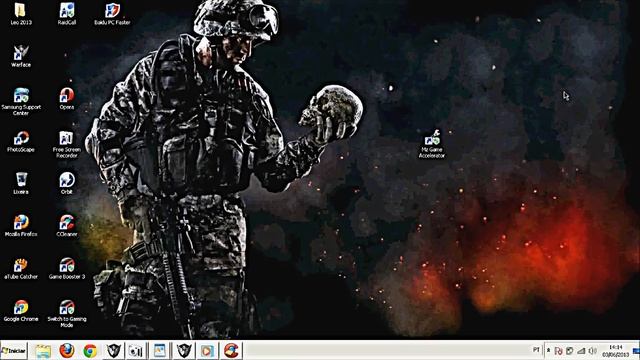Launch the Opera browser desktop shortcut
Image resolution: width=640 pixels, height=360 pixels.
click(67, 98)
